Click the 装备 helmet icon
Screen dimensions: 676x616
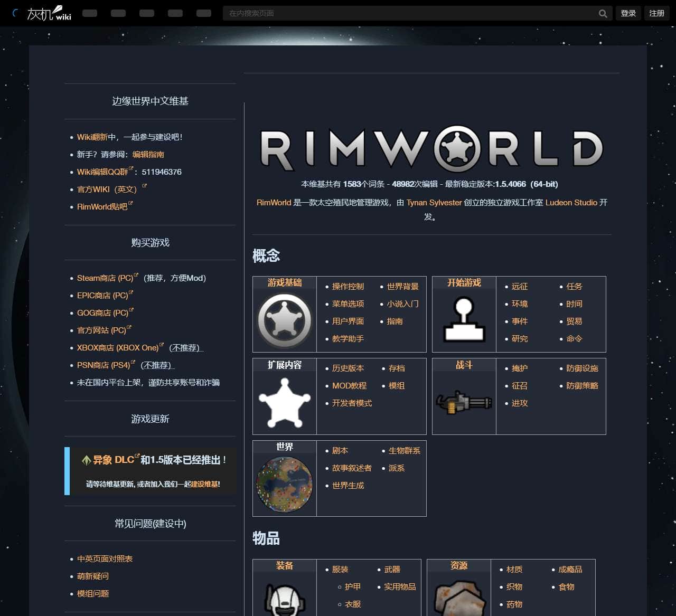click(x=284, y=599)
